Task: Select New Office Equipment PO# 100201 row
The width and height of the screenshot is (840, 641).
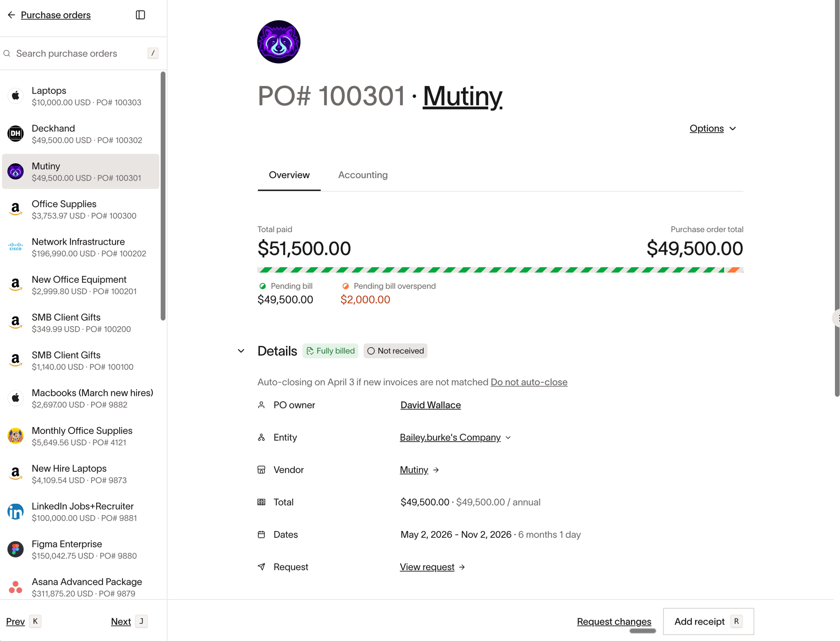Action: pos(81,285)
